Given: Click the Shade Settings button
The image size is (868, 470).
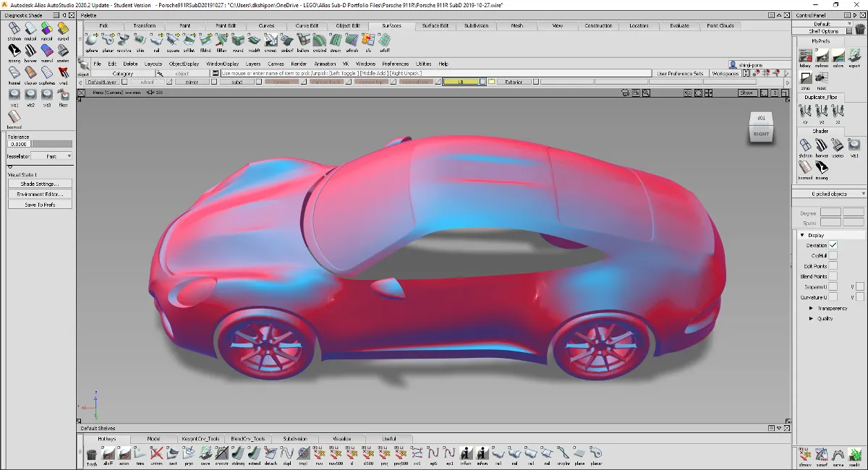Looking at the screenshot, I should point(40,184).
